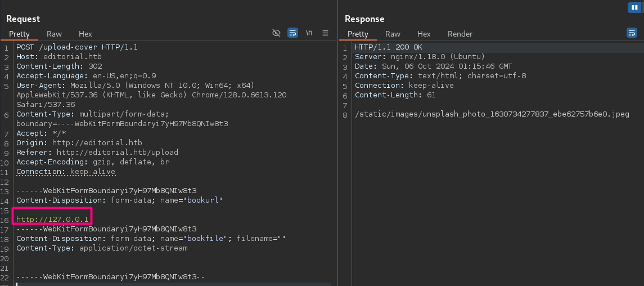Viewport: 644px width, 286px height.
Task: Click the Host: editorial.htb header line
Action: 58,57
